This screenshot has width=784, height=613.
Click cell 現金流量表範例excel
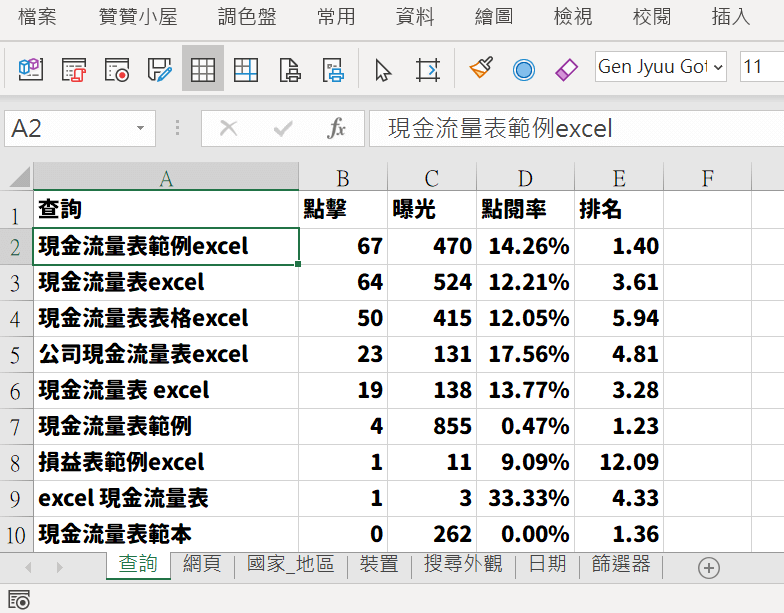[x=166, y=246]
